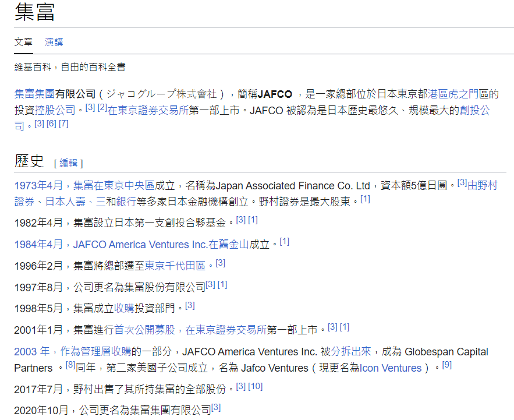Screen dimensions: 514x420
Task: Click citation [1] in the 2001年1月 entry
Action: pyautogui.click(x=345, y=327)
